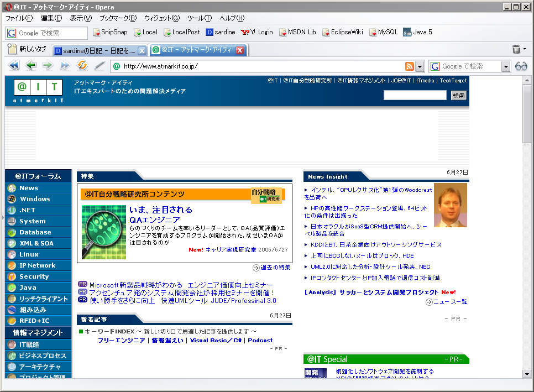The width and height of the screenshot is (534, 392).
Task: Click the New Tab page icon
Action: pyautogui.click(x=12, y=49)
